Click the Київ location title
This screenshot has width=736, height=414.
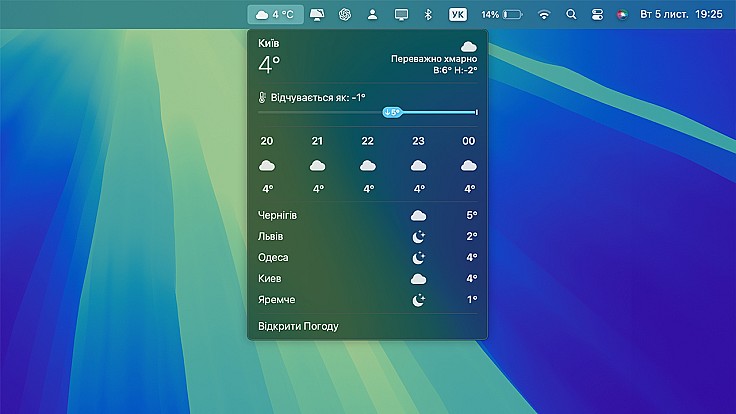[x=268, y=43]
